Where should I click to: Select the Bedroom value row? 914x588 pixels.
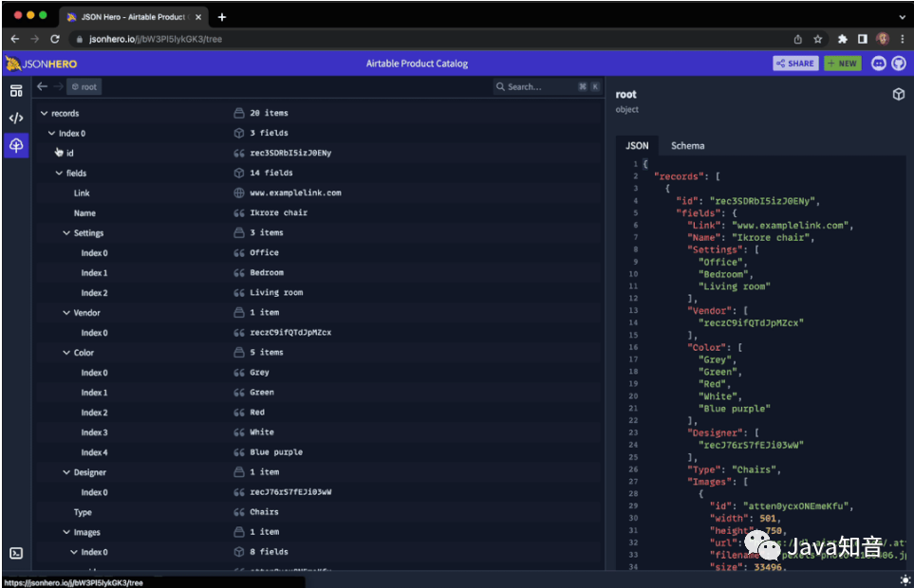[x=318, y=272]
